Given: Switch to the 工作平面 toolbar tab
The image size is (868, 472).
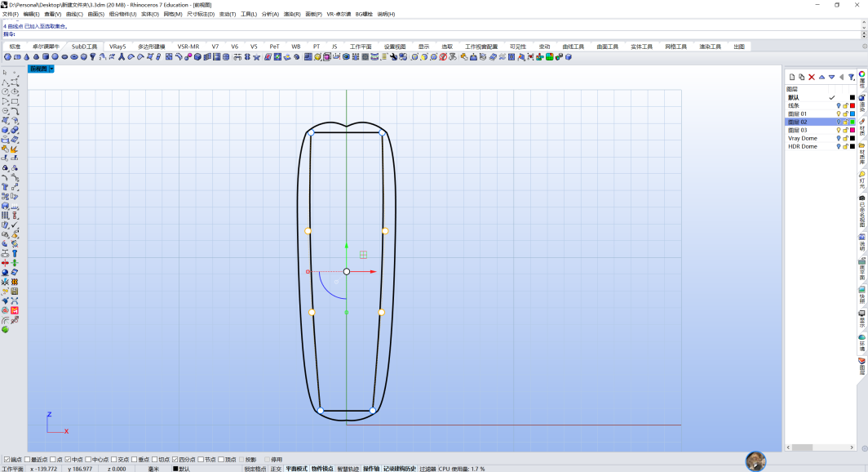Looking at the screenshot, I should 361,47.
